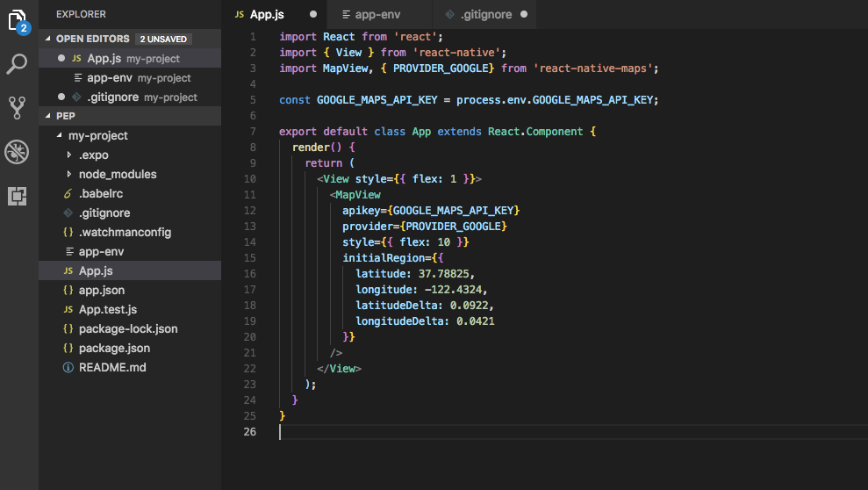Collapse the PEP workspace section

pyautogui.click(x=47, y=116)
